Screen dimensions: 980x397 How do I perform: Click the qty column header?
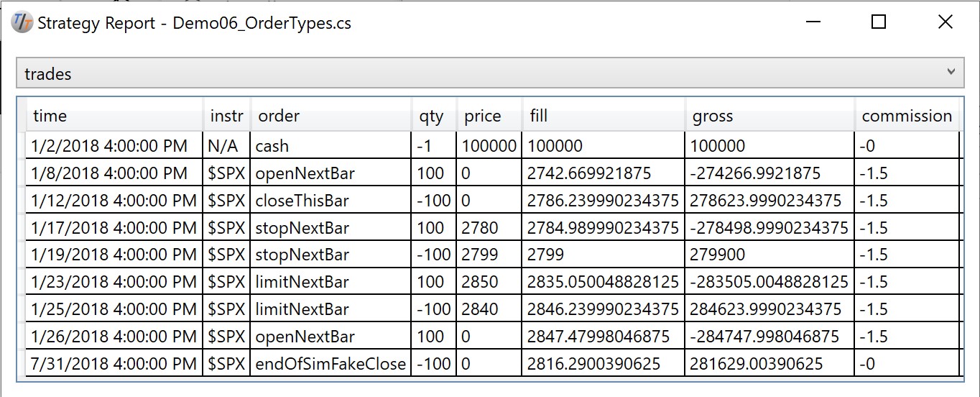[x=434, y=116]
